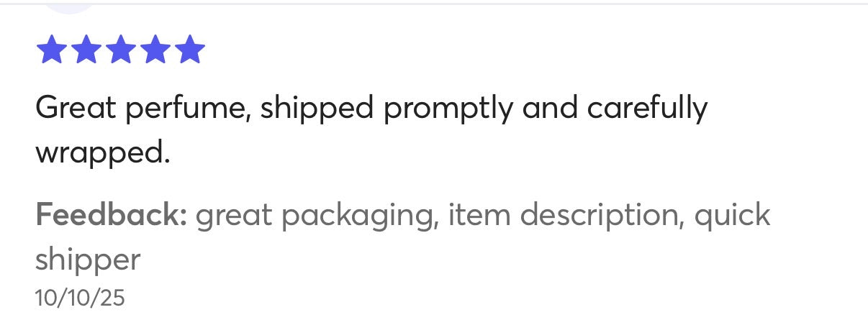This screenshot has width=868, height=320.
Task: Click the word "carefully" in the review
Action: [648, 108]
